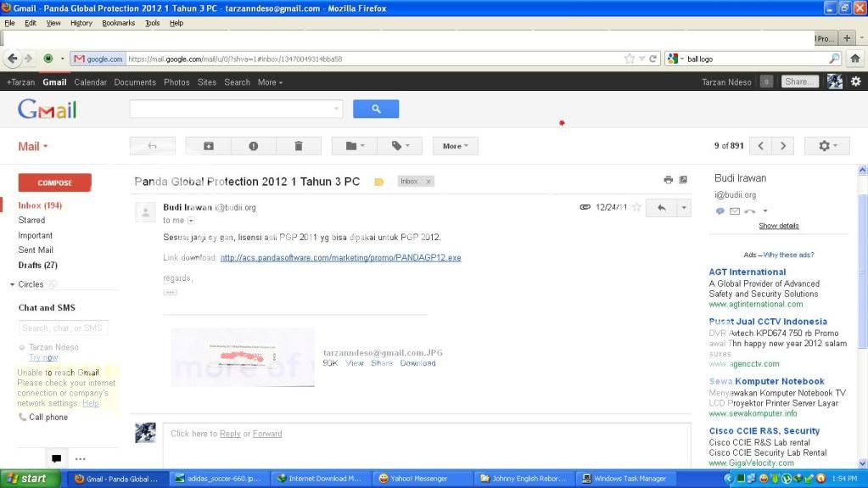
Task: Open the PANDAGP12.exe download link
Action: tap(340, 258)
